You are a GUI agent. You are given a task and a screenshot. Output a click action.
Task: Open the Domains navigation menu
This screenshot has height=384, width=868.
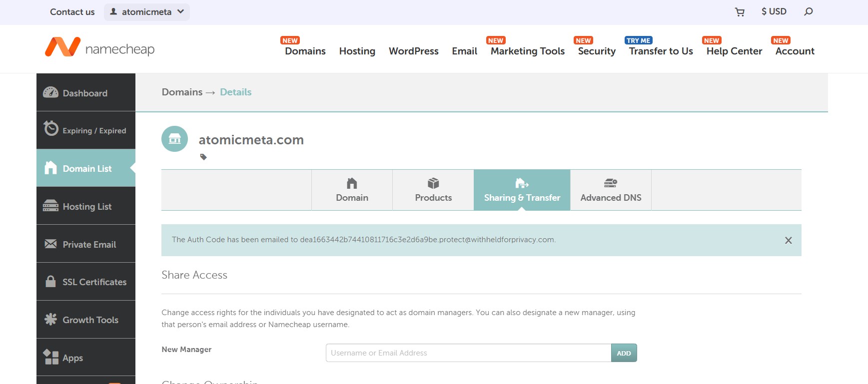pyautogui.click(x=305, y=51)
